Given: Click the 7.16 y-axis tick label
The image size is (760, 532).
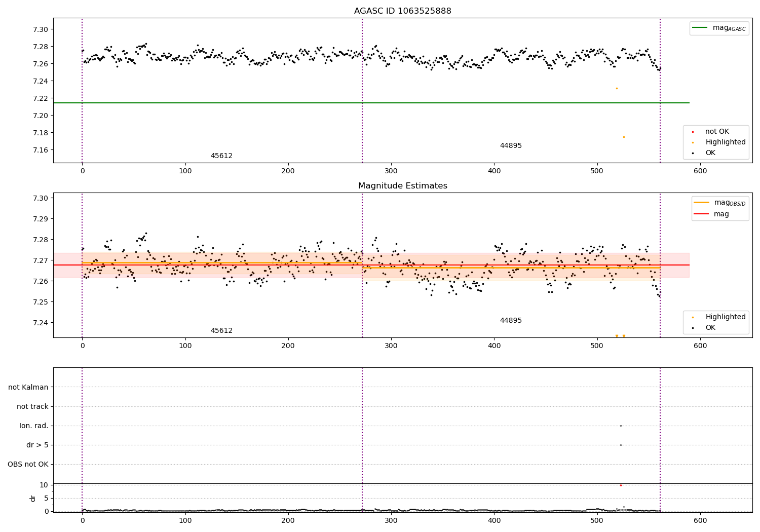Looking at the screenshot, I should [41, 150].
